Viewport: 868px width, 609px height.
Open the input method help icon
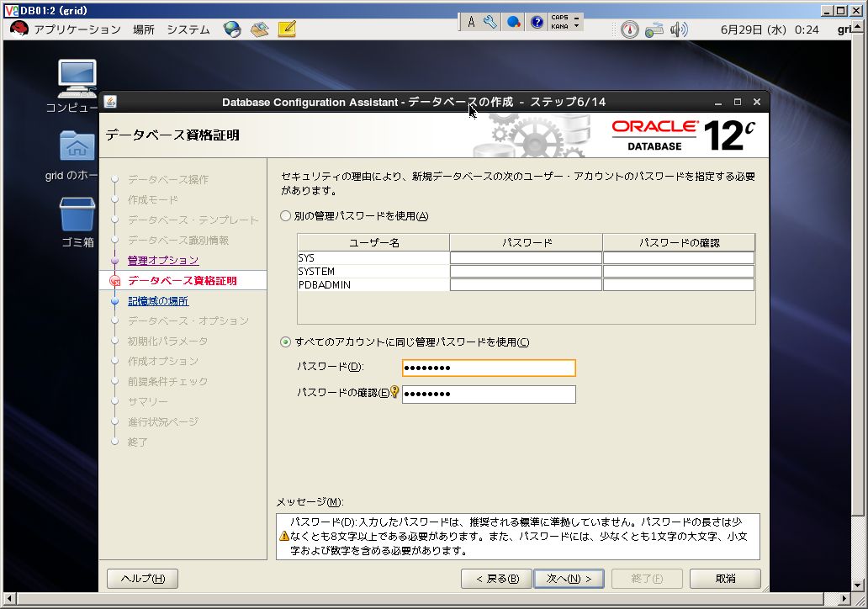pyautogui.click(x=537, y=22)
